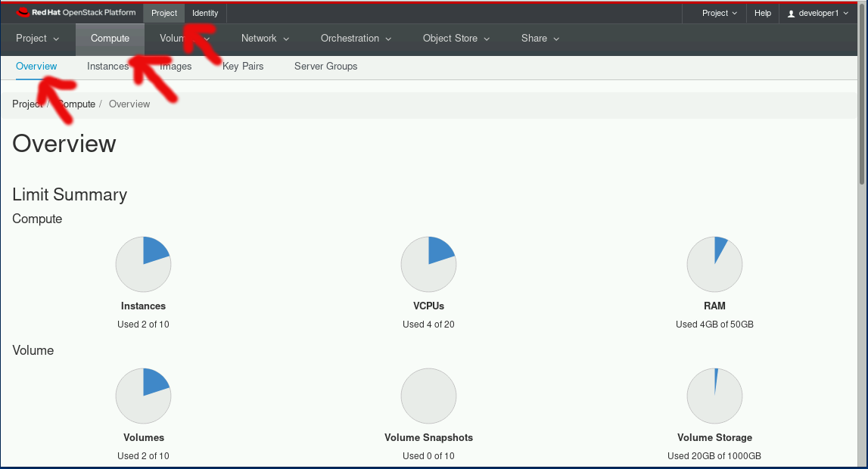Screen dimensions: 868x469
Task: Open the Project dropdown in the top-right header
Action: [719, 13]
